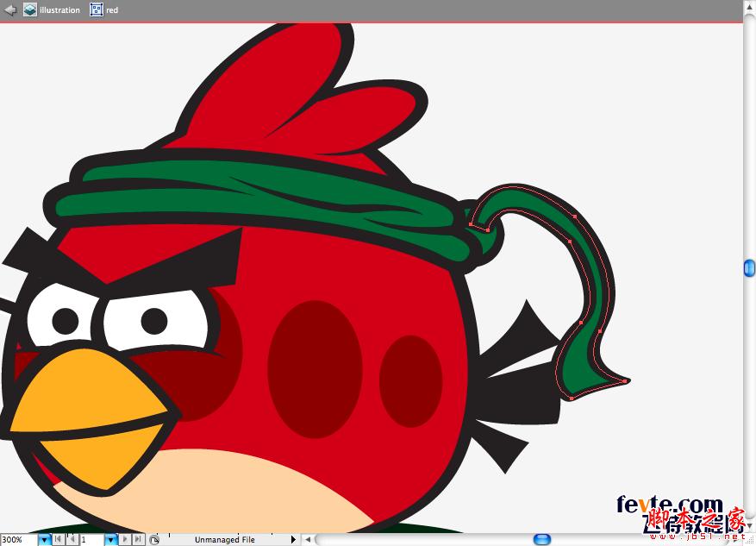This screenshot has height=546, width=756.
Task: Select the smaller dark red oval spot
Action: (411, 381)
